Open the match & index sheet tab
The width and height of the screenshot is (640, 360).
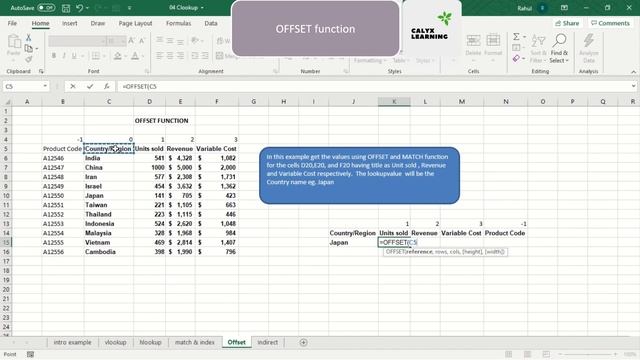pos(195,342)
